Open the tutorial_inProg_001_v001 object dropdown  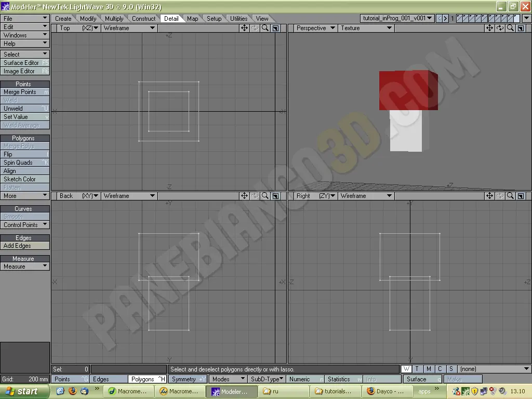pos(397,18)
